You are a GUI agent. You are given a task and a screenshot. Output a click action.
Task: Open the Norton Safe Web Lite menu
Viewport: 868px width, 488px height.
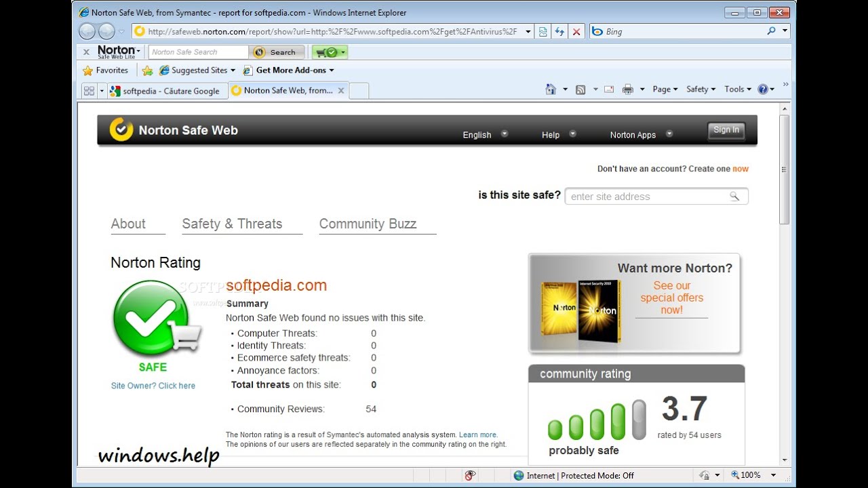click(x=119, y=52)
